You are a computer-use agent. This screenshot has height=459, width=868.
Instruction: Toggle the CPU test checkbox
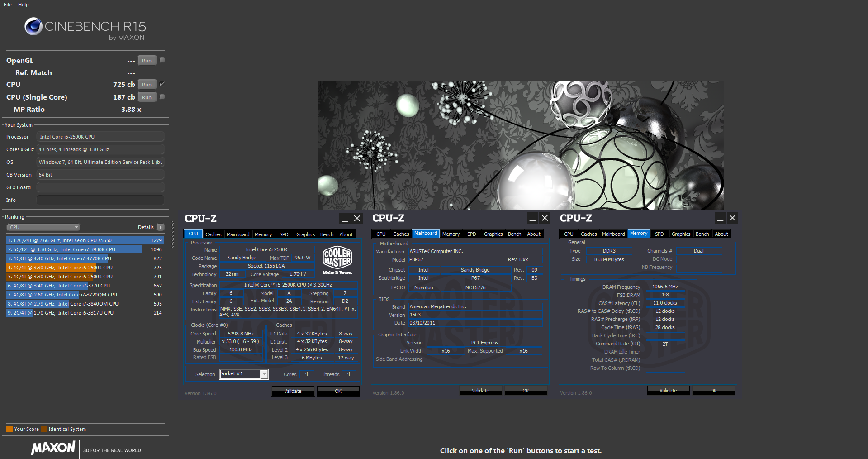click(162, 84)
